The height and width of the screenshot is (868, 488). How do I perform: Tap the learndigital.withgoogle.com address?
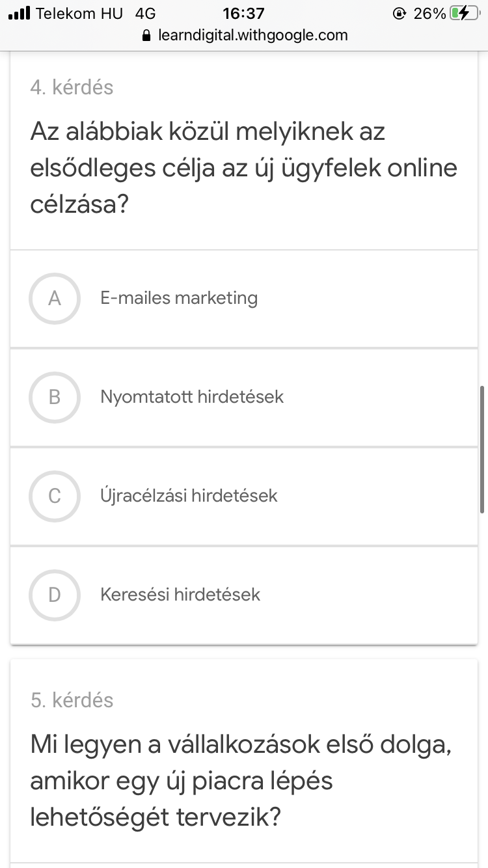[253, 35]
